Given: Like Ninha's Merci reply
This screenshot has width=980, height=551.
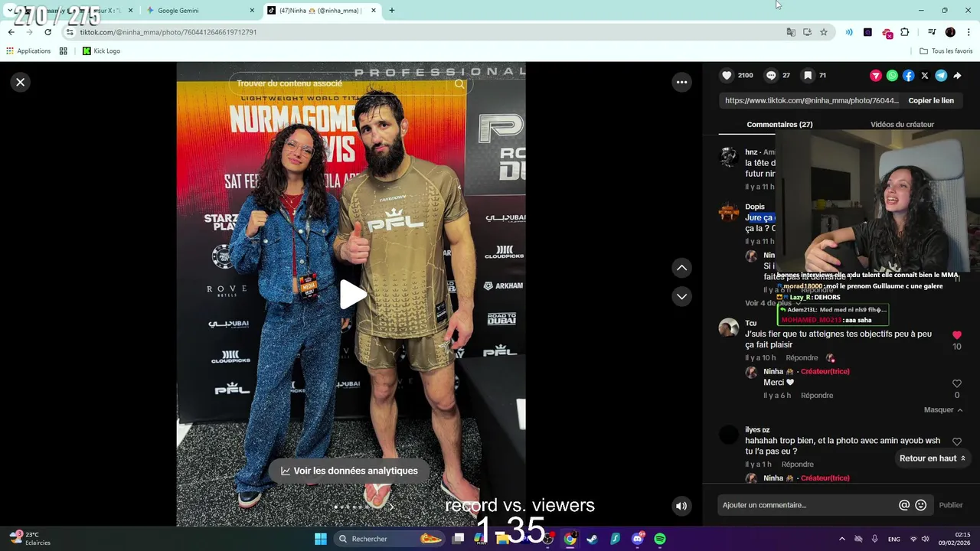Looking at the screenshot, I should (956, 383).
